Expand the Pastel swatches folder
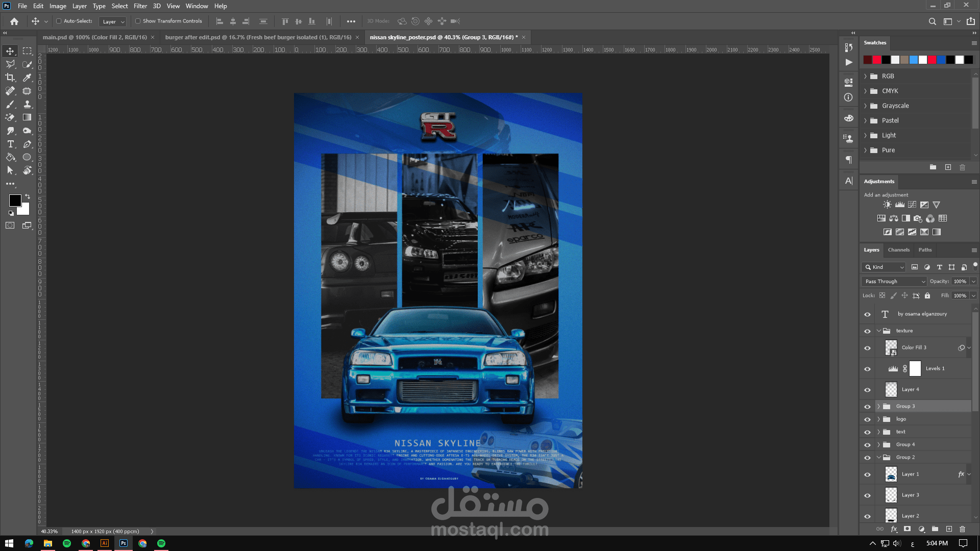This screenshot has height=551, width=980. [866, 120]
